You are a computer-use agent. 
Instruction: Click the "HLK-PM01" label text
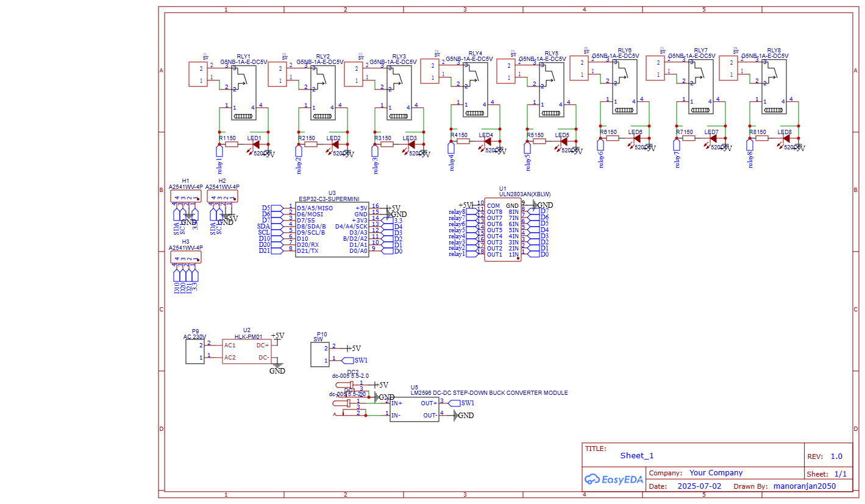[249, 336]
